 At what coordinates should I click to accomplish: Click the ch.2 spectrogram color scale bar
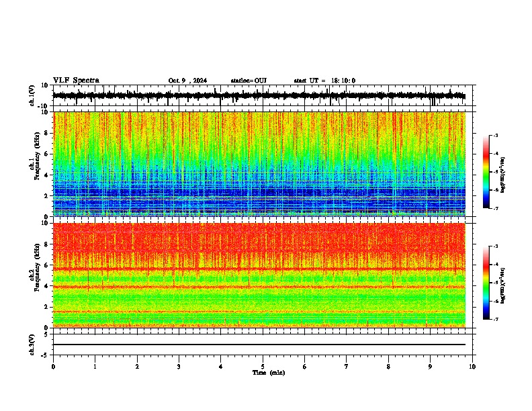click(x=486, y=283)
